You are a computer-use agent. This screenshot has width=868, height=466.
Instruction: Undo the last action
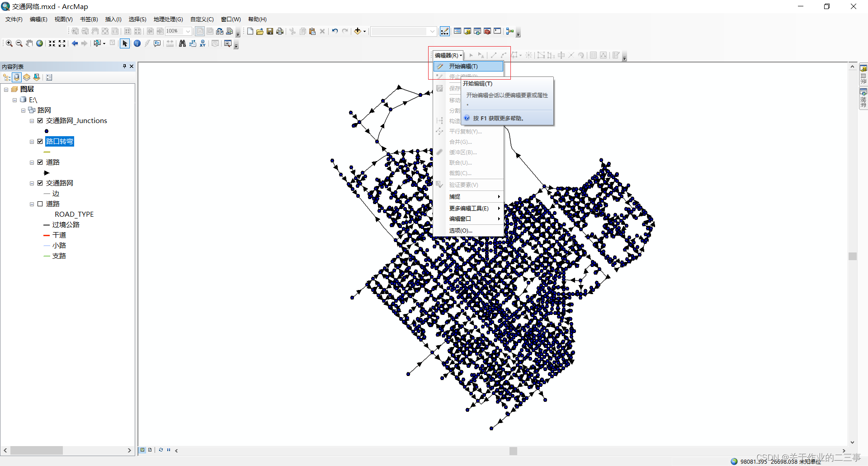click(x=335, y=31)
